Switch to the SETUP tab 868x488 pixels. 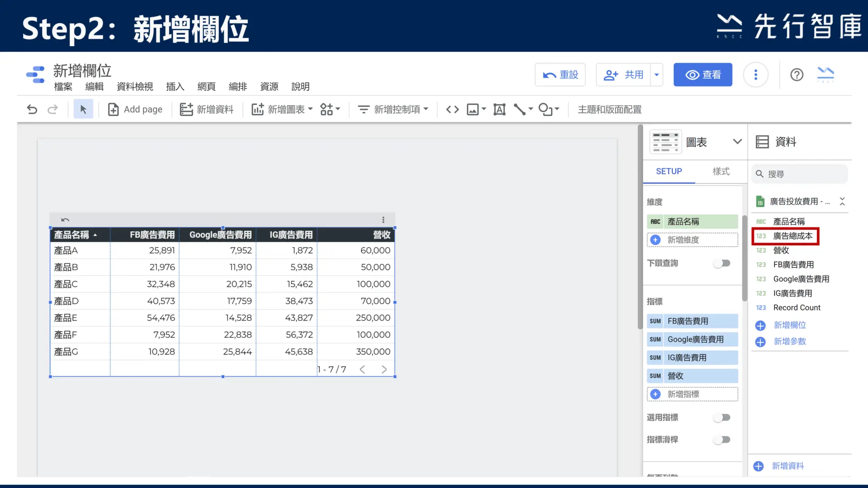coord(669,172)
